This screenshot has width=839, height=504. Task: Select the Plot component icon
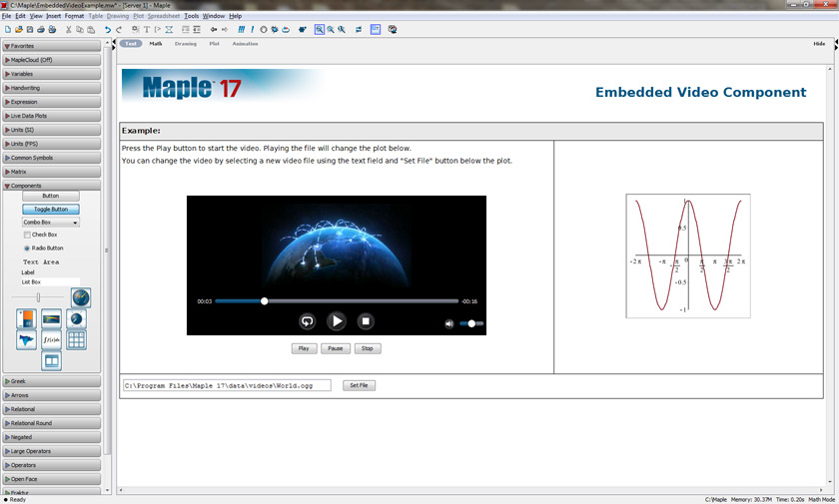[x=26, y=340]
